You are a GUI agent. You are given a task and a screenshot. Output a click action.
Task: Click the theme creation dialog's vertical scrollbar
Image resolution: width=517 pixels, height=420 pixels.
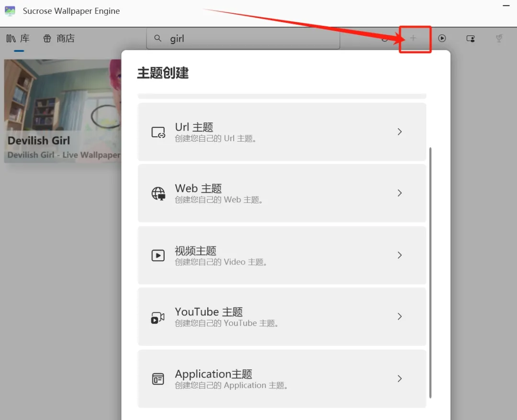(x=430, y=273)
